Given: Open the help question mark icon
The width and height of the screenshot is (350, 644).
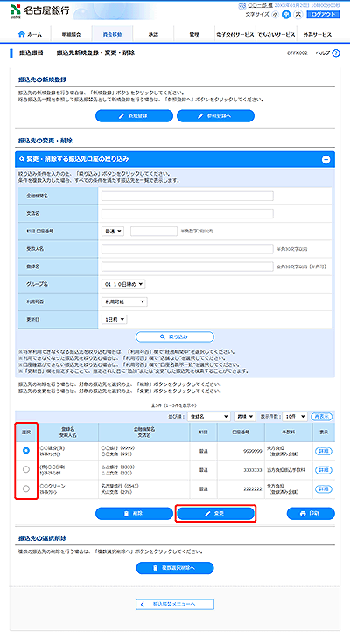Looking at the screenshot, I should pos(336,53).
